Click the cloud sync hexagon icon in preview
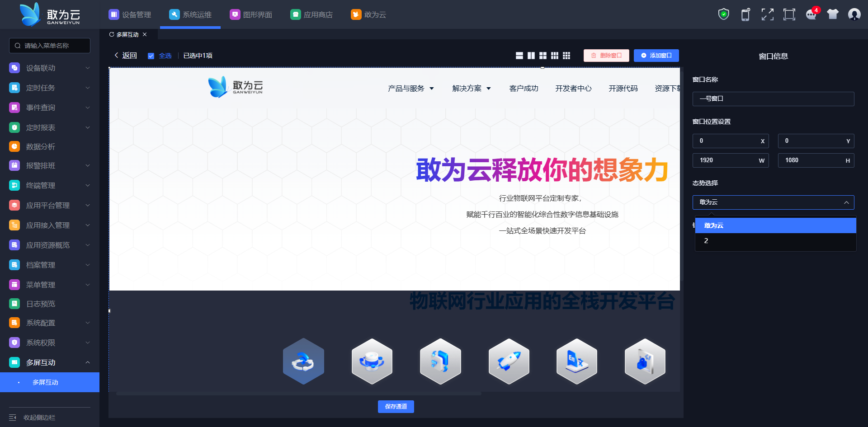Screen dimensions: 868x427 pyautogui.click(x=303, y=361)
